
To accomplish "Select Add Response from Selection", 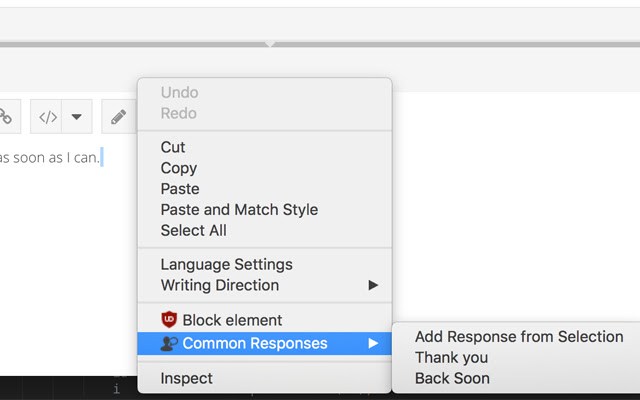I will point(519,337).
